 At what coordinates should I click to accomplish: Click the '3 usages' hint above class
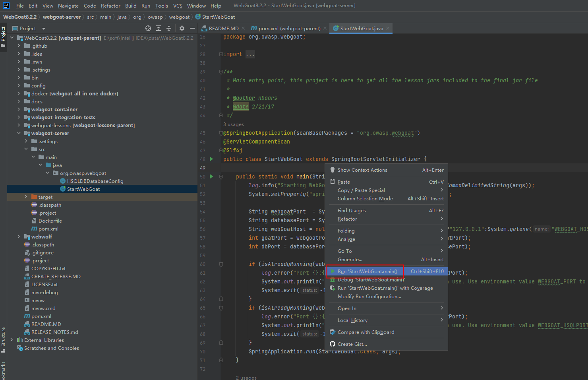click(x=234, y=124)
